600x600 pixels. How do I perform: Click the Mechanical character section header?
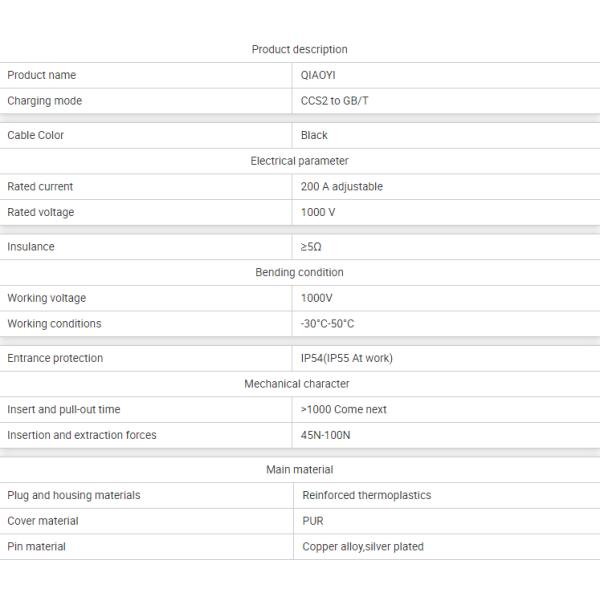(297, 384)
